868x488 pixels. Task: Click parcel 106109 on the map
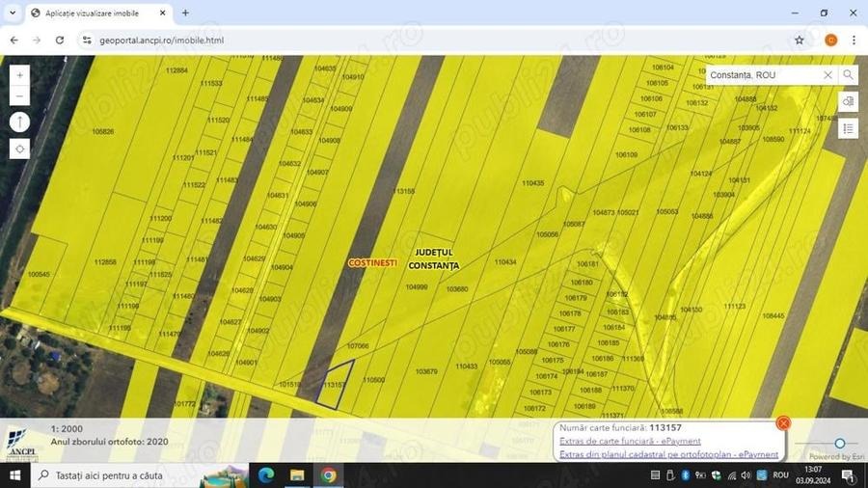626,155
